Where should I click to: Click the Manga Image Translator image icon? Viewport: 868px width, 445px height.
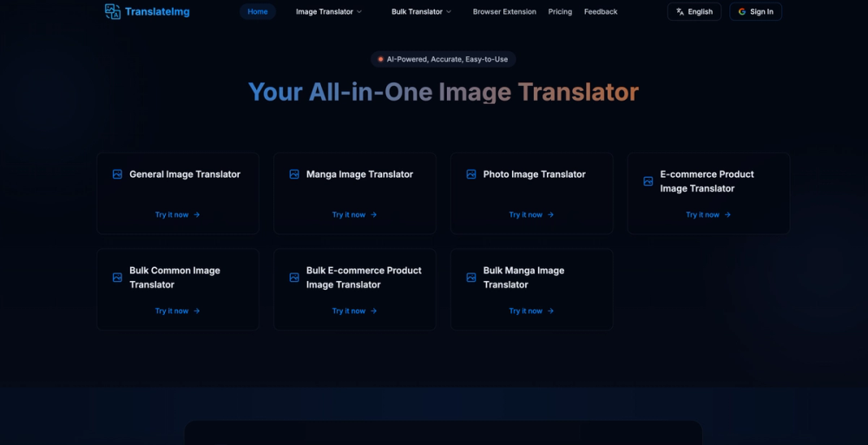click(x=294, y=174)
